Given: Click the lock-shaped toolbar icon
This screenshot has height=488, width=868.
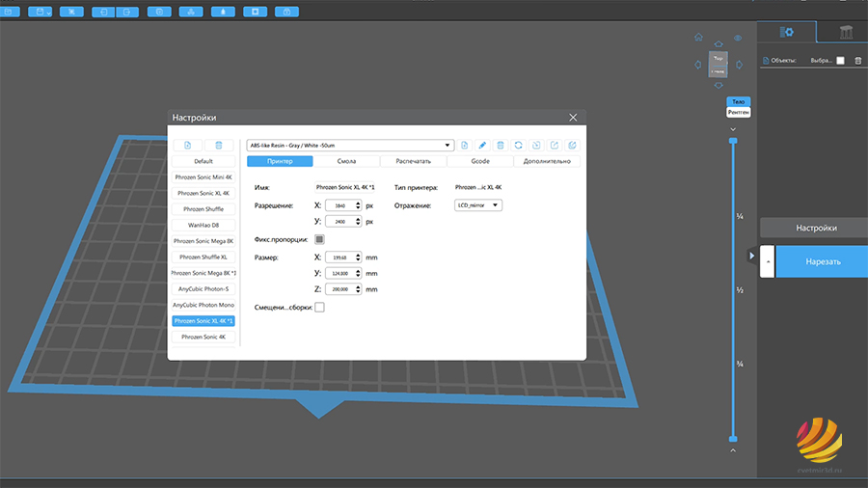Looking at the screenshot, I should 286,12.
